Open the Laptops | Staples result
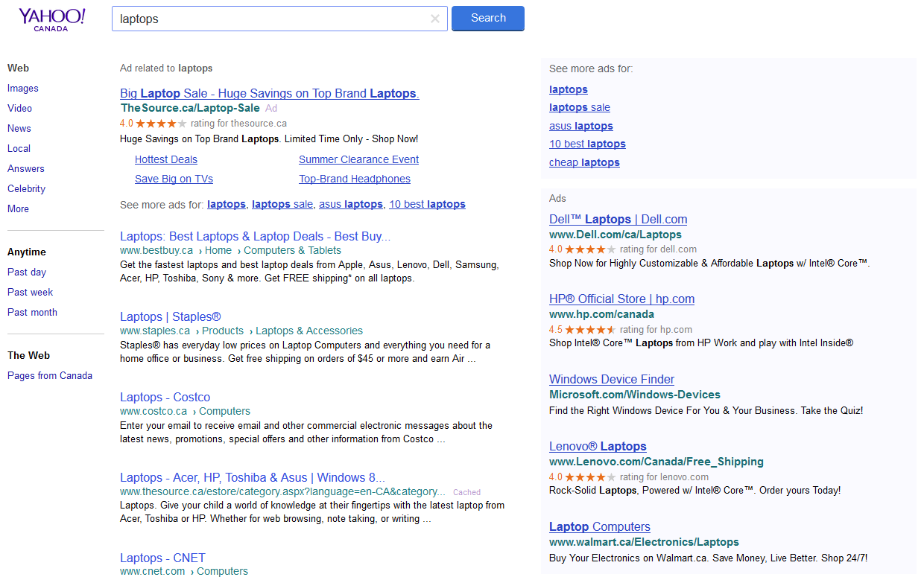This screenshot has height=580, width=924. 170,317
